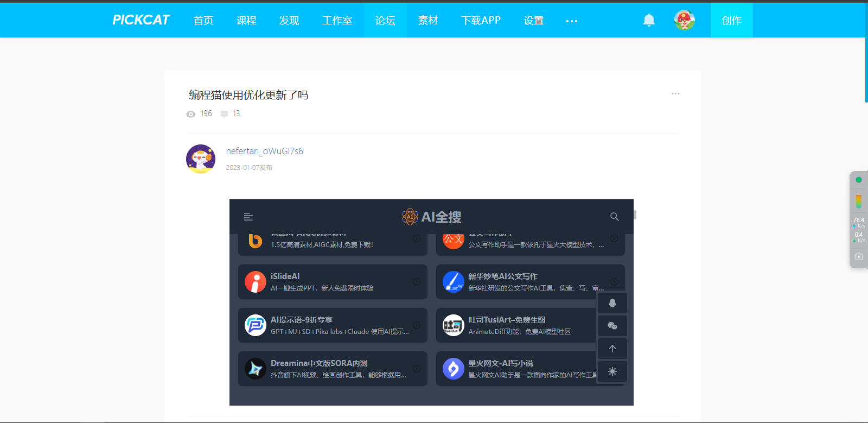Viewport: 868px width, 423px height.
Task: Click the 78.4 K/s upload speed readout
Action: pos(859,223)
